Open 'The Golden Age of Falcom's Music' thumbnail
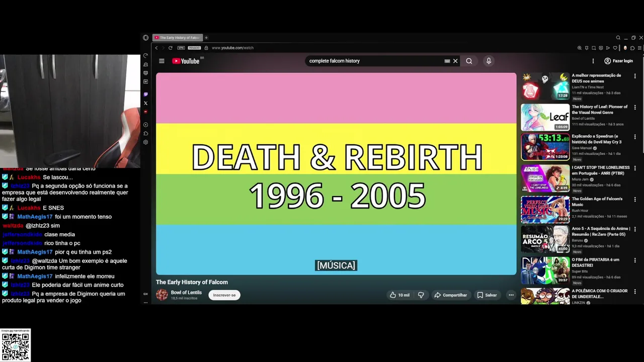 pyautogui.click(x=545, y=209)
